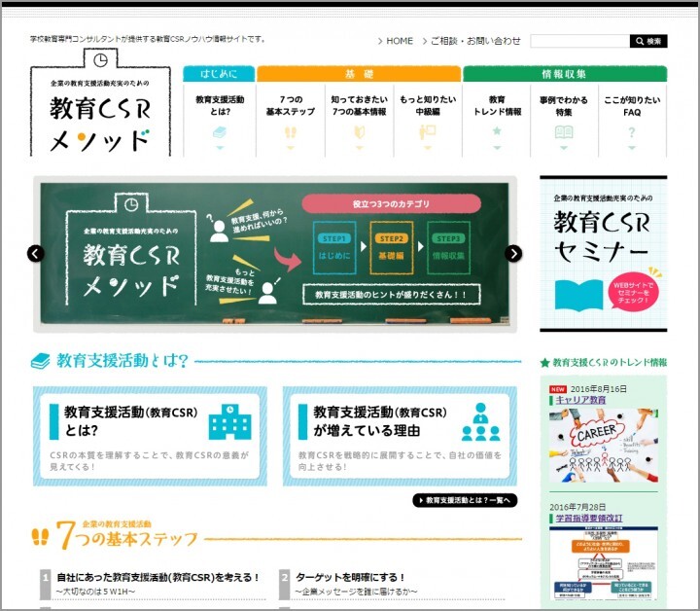This screenshot has width=700, height=611.
Task: Click the 教育支援活動とは?一覧へ button
Action: click(x=465, y=500)
